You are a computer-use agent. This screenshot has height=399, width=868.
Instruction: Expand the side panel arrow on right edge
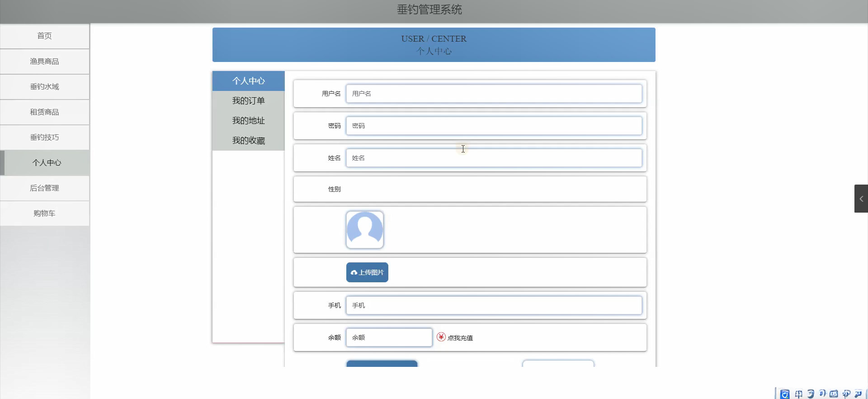pos(861,199)
